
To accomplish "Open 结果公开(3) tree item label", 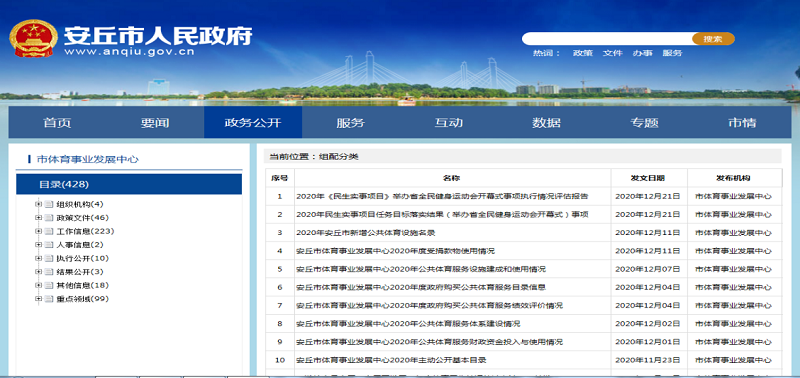I will point(80,272).
